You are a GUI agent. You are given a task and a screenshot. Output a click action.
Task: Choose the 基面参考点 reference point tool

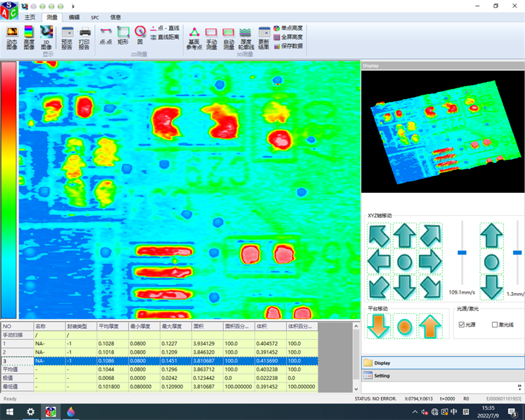[194, 37]
